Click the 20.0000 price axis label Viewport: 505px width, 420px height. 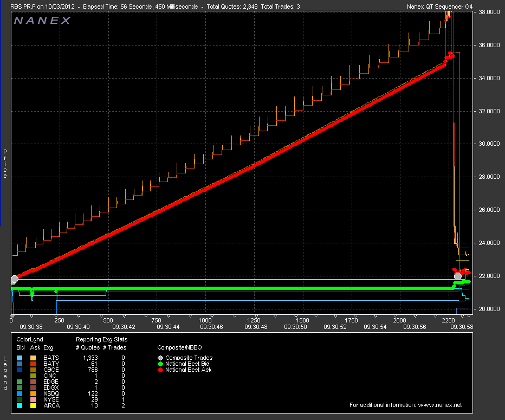[489, 309]
